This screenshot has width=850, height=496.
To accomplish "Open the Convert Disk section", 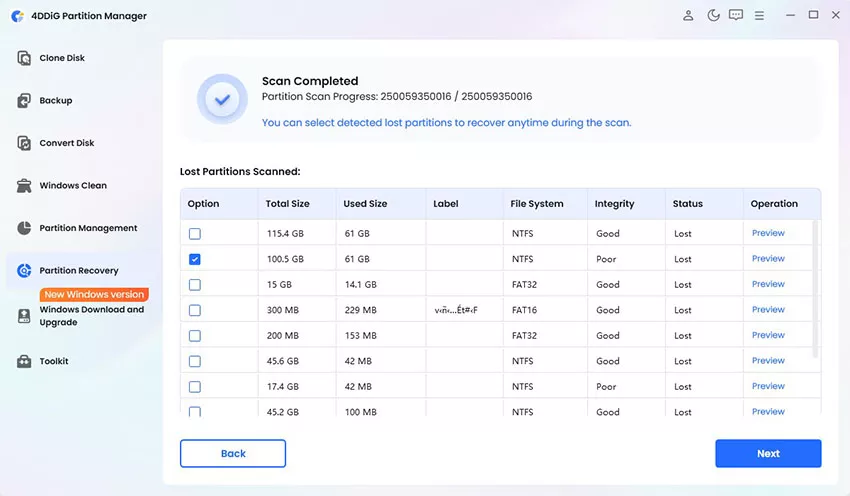I will pyautogui.click(x=67, y=143).
